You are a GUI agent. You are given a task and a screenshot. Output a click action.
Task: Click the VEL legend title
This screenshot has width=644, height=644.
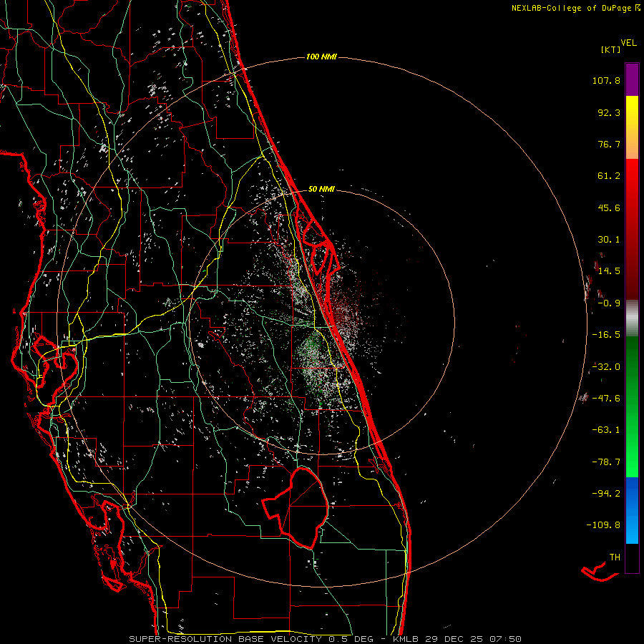[628, 43]
